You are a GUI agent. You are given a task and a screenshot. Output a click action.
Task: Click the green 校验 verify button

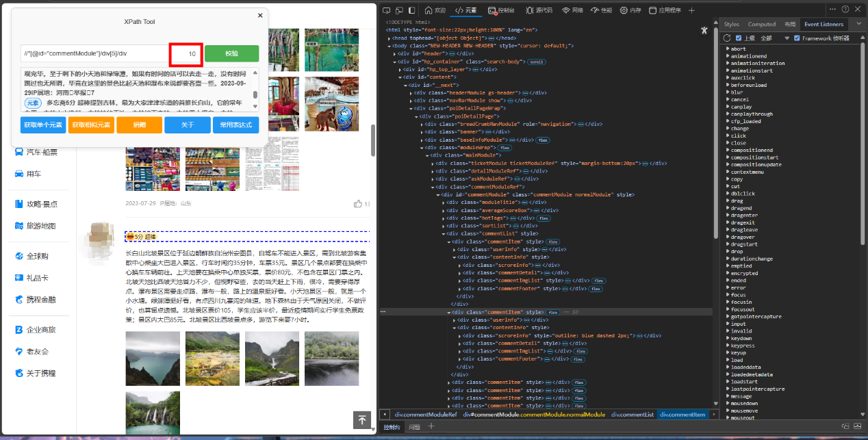pos(231,53)
